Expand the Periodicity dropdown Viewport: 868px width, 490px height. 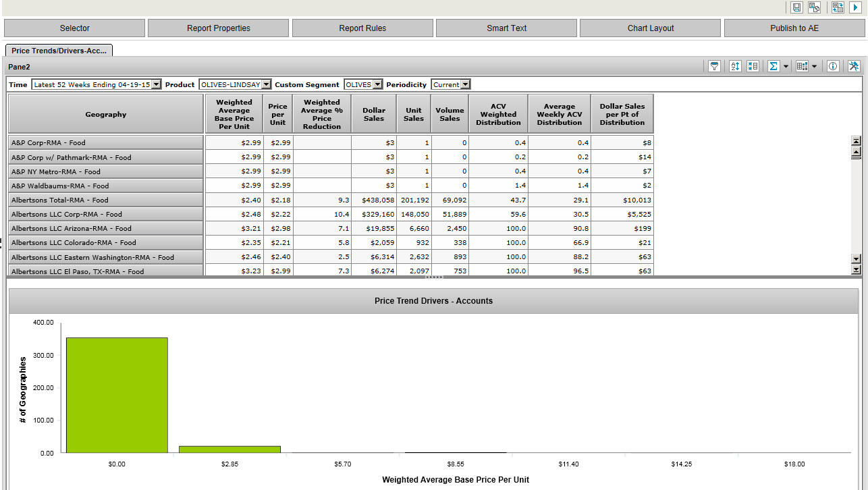(465, 84)
